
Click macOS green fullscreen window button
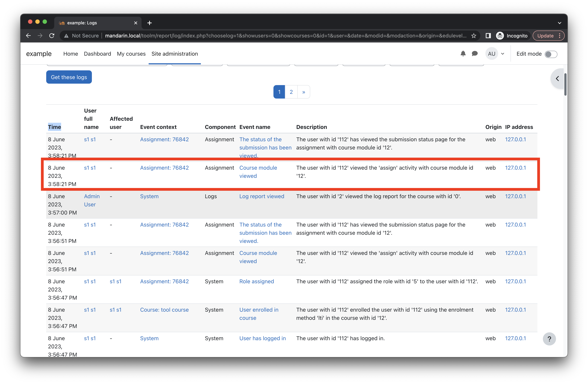(45, 22)
